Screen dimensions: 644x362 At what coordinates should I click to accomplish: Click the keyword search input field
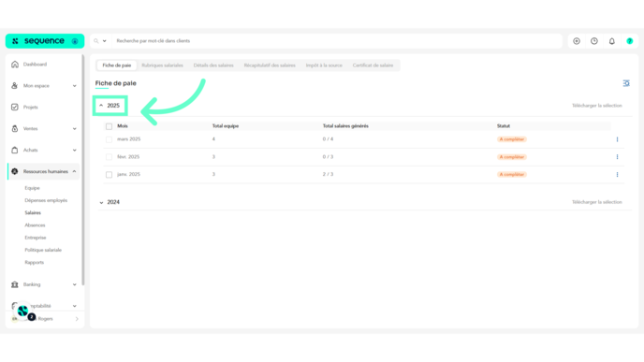[337, 41]
